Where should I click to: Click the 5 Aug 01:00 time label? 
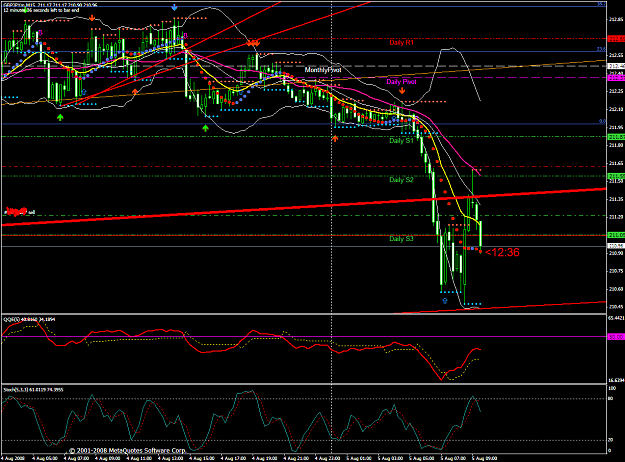(358, 458)
